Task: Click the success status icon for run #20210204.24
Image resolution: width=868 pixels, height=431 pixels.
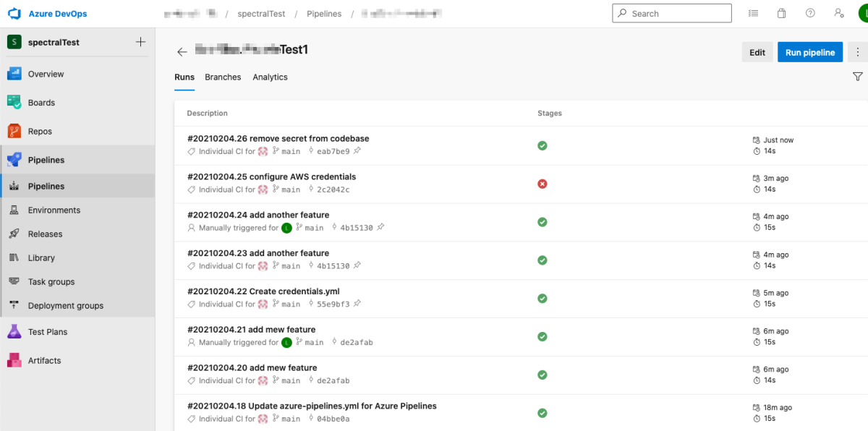Action: pyautogui.click(x=542, y=222)
